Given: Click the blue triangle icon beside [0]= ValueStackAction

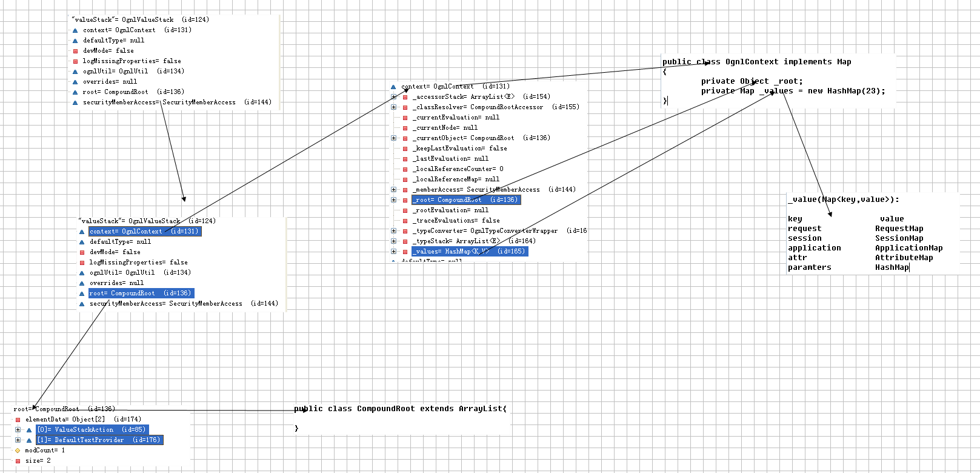Looking at the screenshot, I should click(x=28, y=430).
